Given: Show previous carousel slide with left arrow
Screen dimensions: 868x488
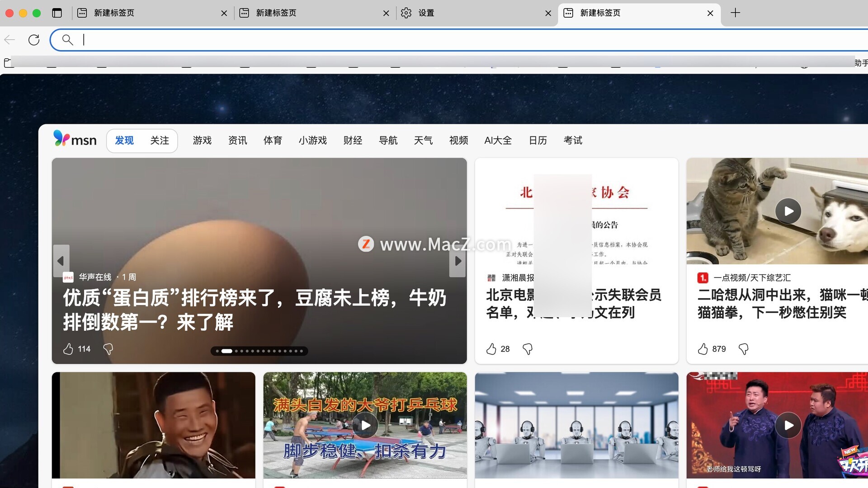Looking at the screenshot, I should pos(61,261).
